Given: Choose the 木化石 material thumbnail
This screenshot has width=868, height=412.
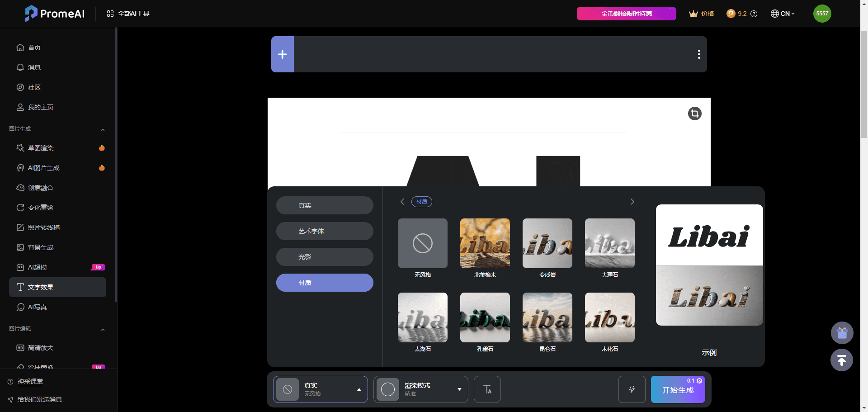Looking at the screenshot, I should point(610,317).
